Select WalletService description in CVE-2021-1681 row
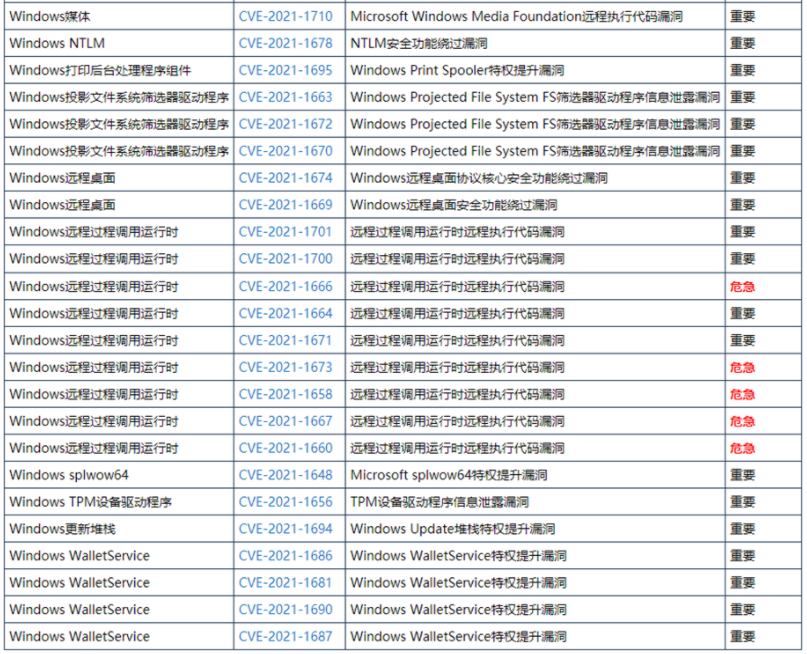The height and width of the screenshot is (654, 807). [459, 582]
